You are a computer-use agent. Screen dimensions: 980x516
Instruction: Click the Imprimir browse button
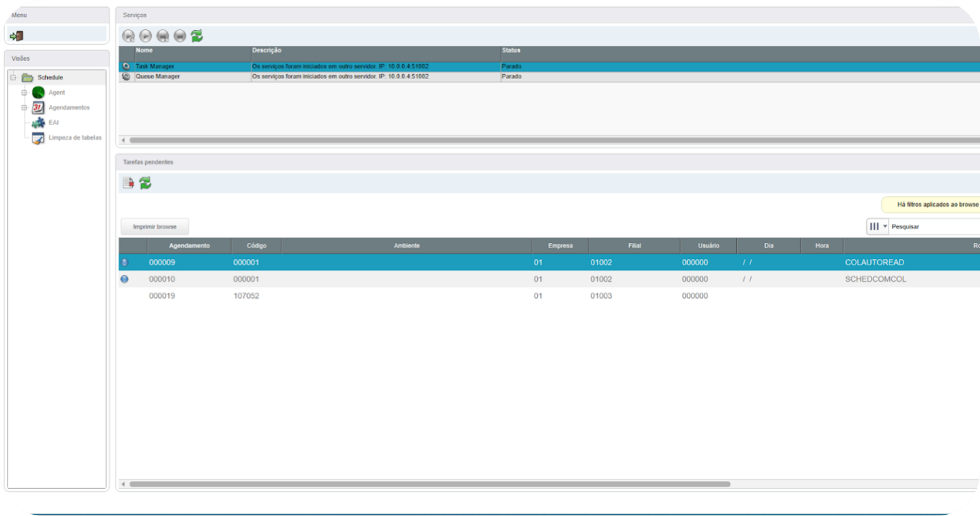(x=154, y=226)
